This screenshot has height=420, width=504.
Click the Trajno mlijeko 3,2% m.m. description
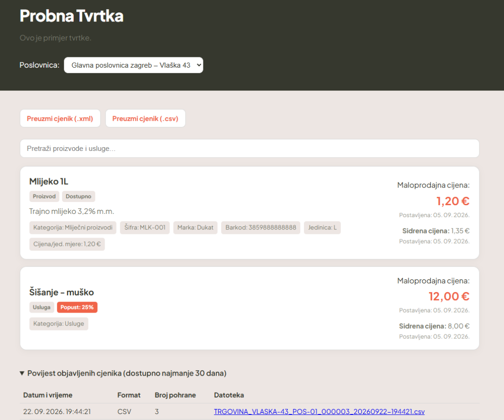pos(71,211)
